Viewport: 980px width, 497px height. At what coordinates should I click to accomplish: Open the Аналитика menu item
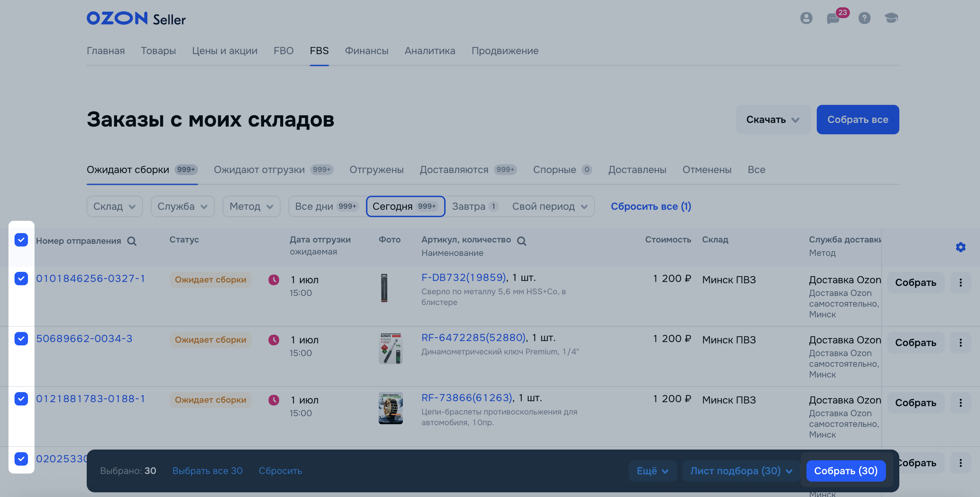point(430,51)
